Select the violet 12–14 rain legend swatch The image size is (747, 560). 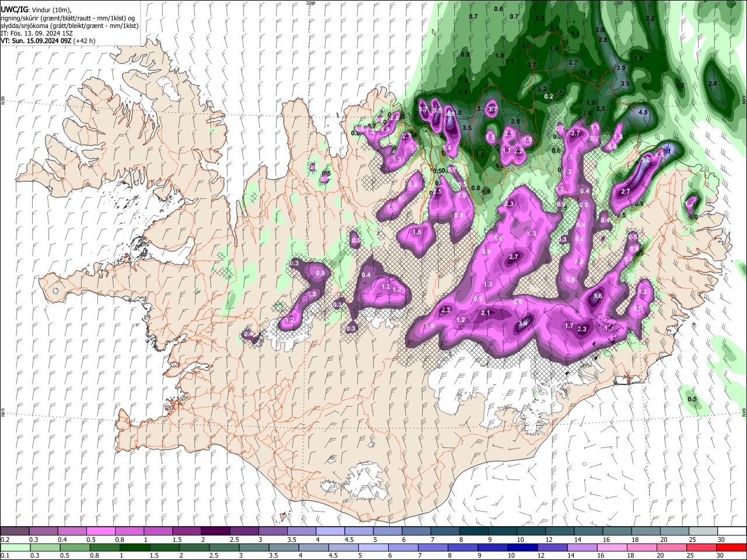coord(552,548)
